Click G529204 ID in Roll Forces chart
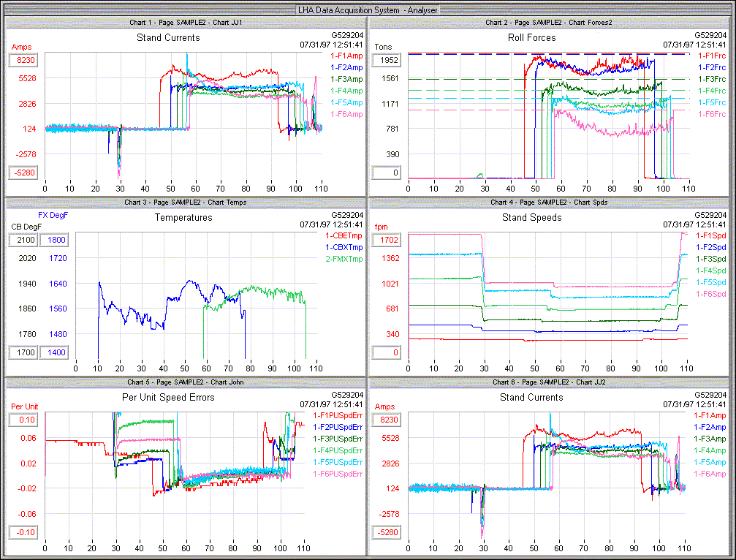 (x=710, y=35)
